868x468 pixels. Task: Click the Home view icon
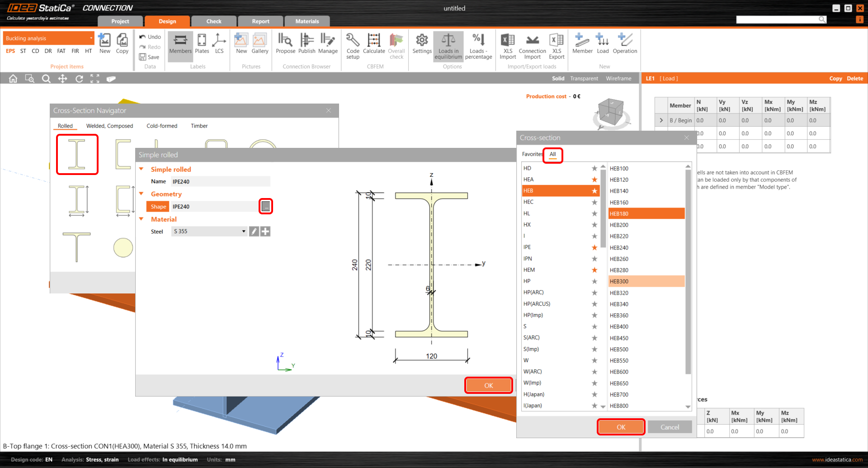pos(13,79)
